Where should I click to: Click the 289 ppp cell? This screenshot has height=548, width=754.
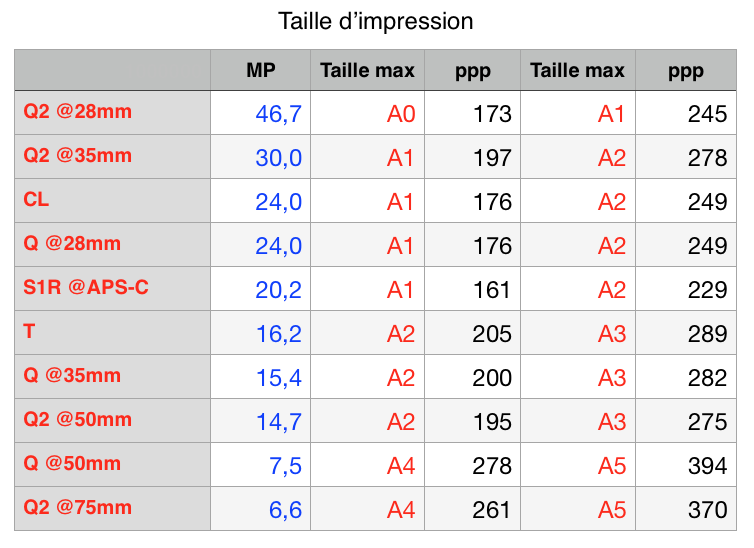point(707,334)
